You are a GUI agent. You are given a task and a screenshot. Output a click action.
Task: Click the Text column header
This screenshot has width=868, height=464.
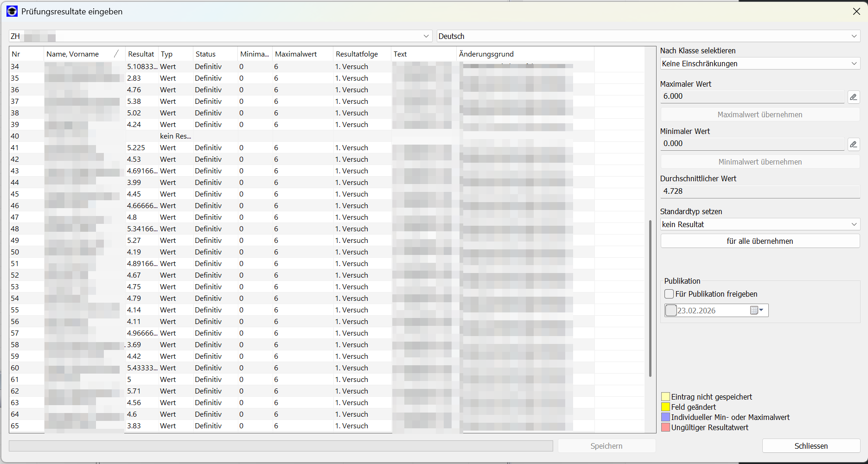coord(424,54)
